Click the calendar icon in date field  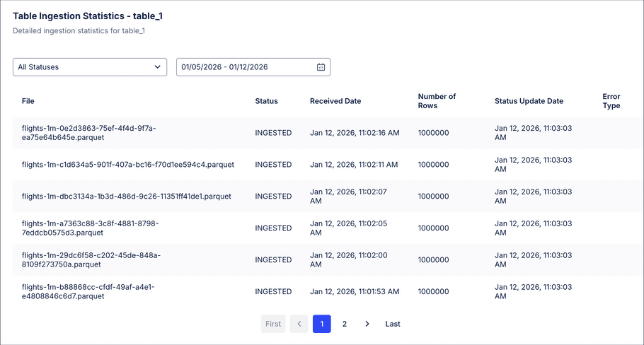point(321,67)
